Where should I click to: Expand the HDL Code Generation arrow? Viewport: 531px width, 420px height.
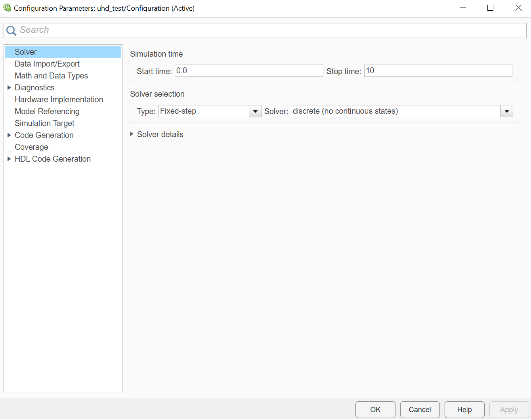pos(9,159)
